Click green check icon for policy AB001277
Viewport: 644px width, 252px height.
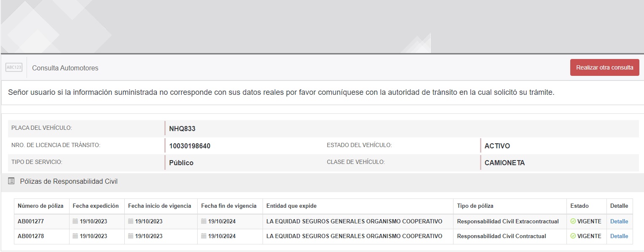click(573, 221)
